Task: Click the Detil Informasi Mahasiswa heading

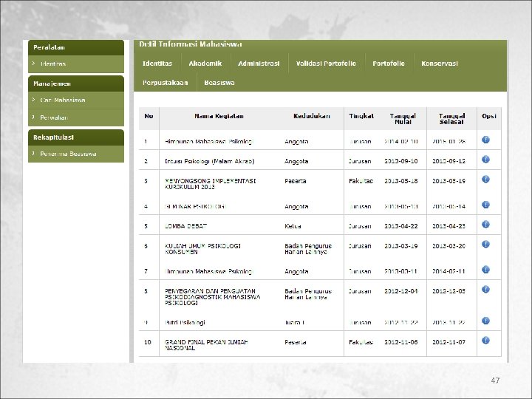Action: (x=191, y=44)
